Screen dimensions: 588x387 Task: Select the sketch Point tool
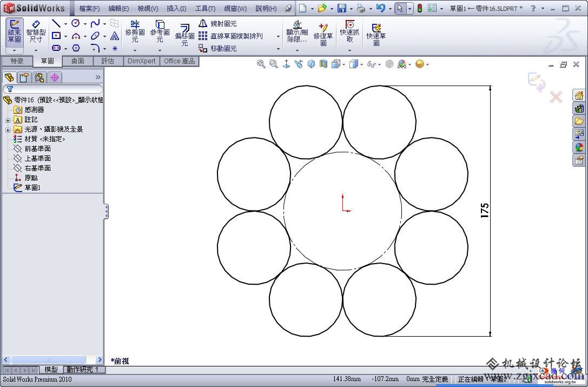[x=115, y=48]
